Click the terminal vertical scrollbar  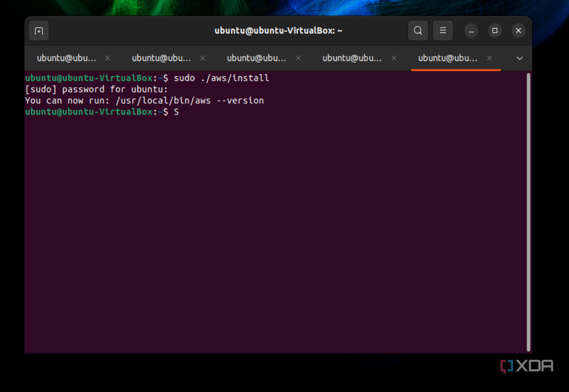point(528,212)
